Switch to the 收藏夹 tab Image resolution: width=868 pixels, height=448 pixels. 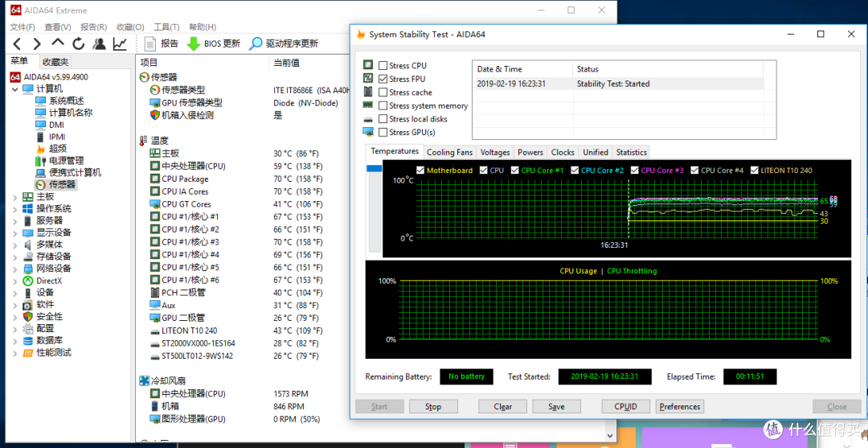[55, 62]
